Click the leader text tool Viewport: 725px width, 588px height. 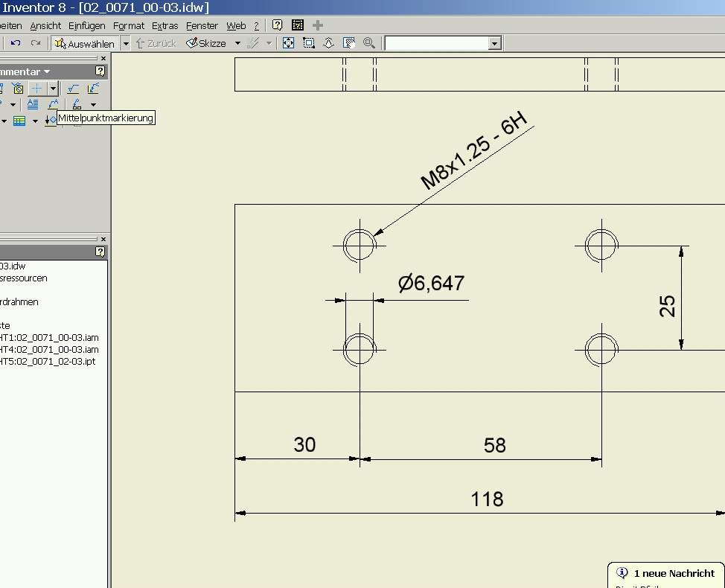click(53, 104)
